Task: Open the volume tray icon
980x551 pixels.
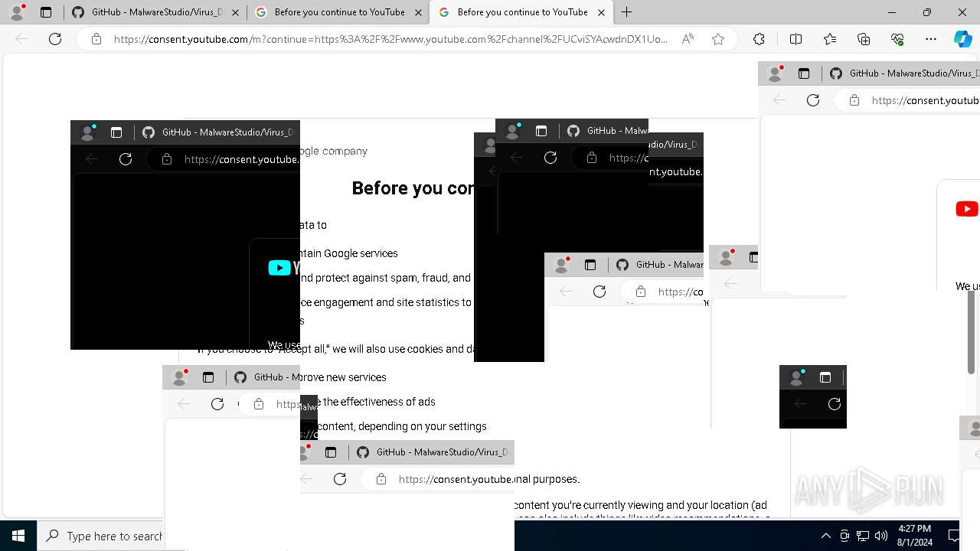Action: coord(881,536)
